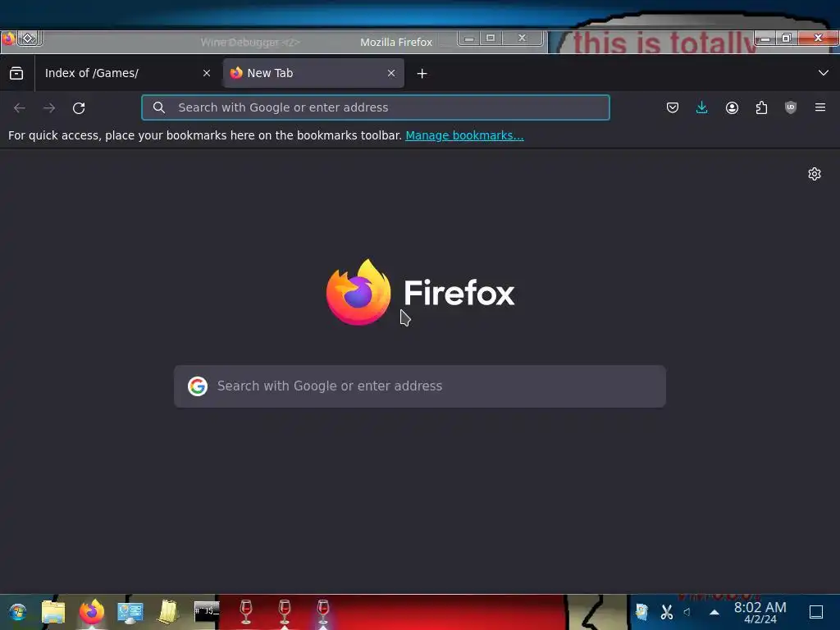
Task: Close the Index of /Games/ tab
Action: 207,73
